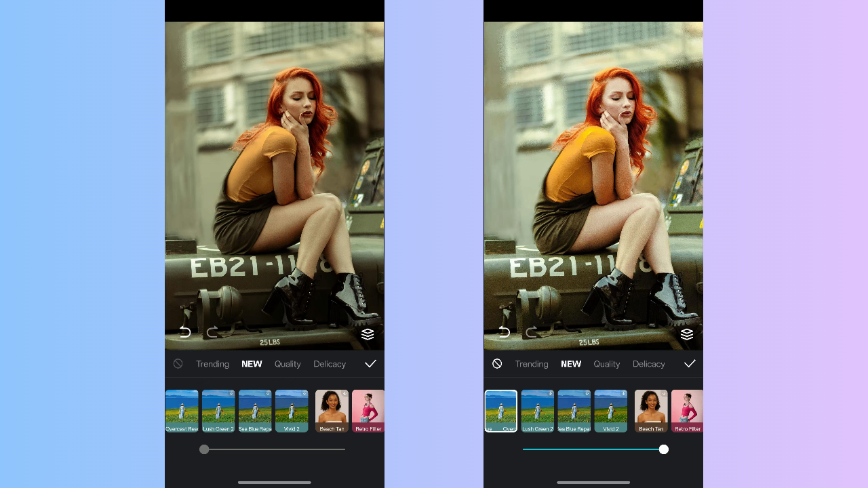868x488 pixels.
Task: Tap the undo arrow on the left phone
Action: click(184, 331)
